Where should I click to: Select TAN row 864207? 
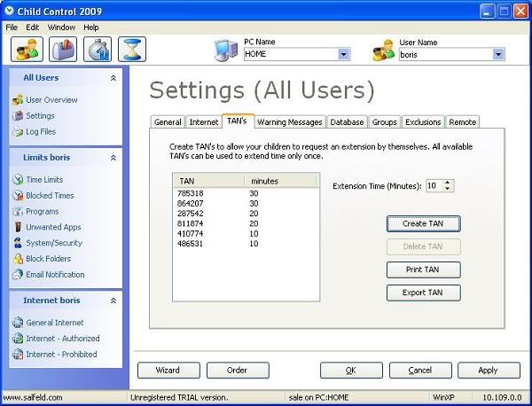tap(246, 204)
